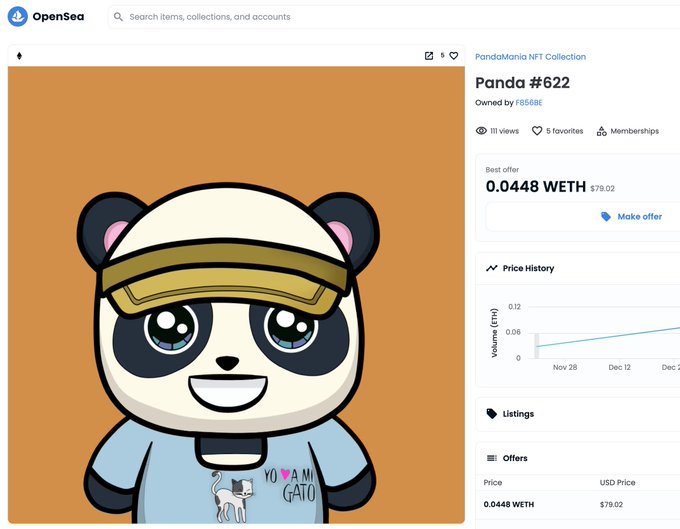Click the search magnifier icon
Image resolution: width=680 pixels, height=529 pixels.
click(x=118, y=17)
